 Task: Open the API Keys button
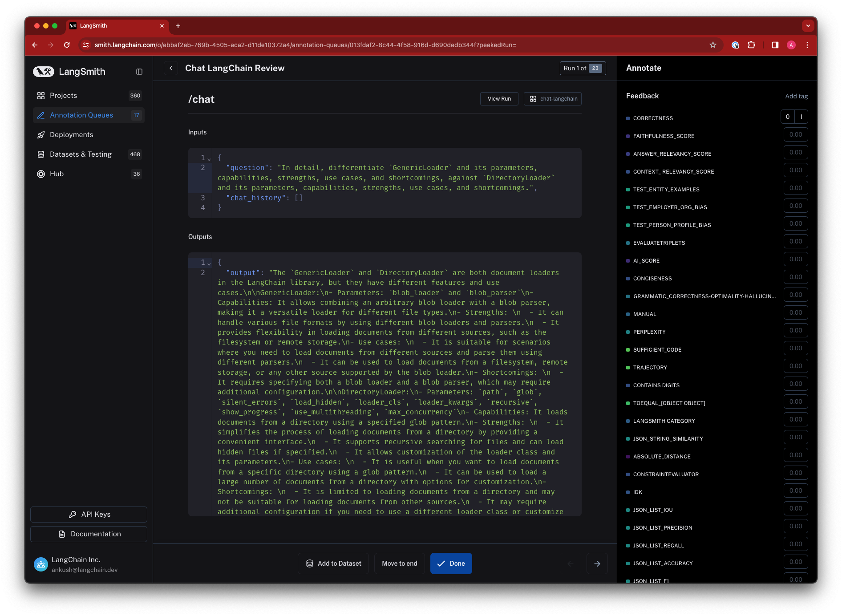(x=89, y=515)
